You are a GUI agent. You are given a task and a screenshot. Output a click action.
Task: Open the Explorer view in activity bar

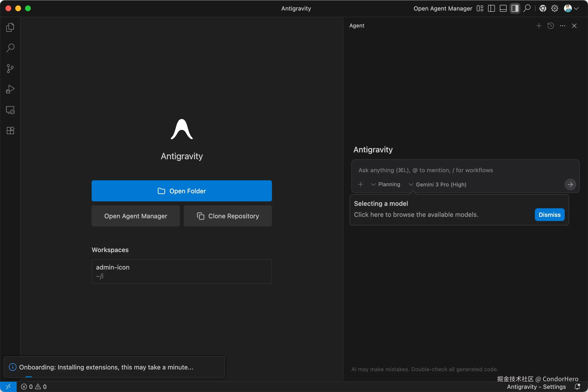pos(10,27)
